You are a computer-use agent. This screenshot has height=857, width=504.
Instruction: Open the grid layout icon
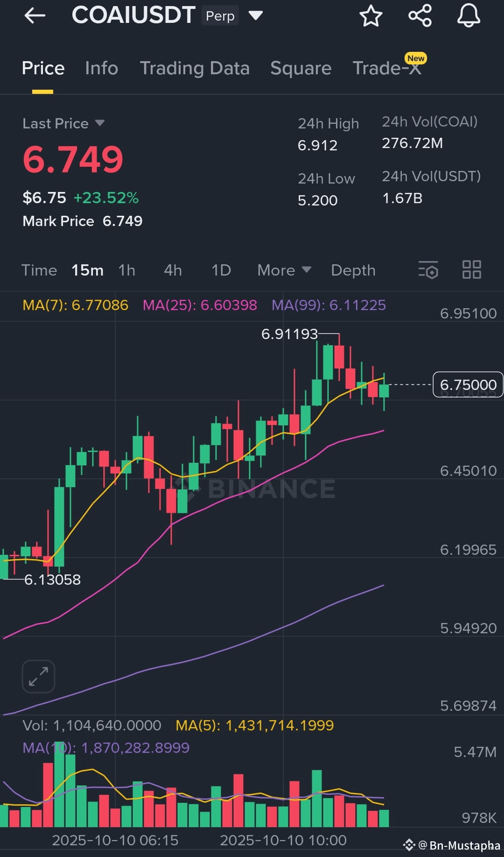[472, 270]
